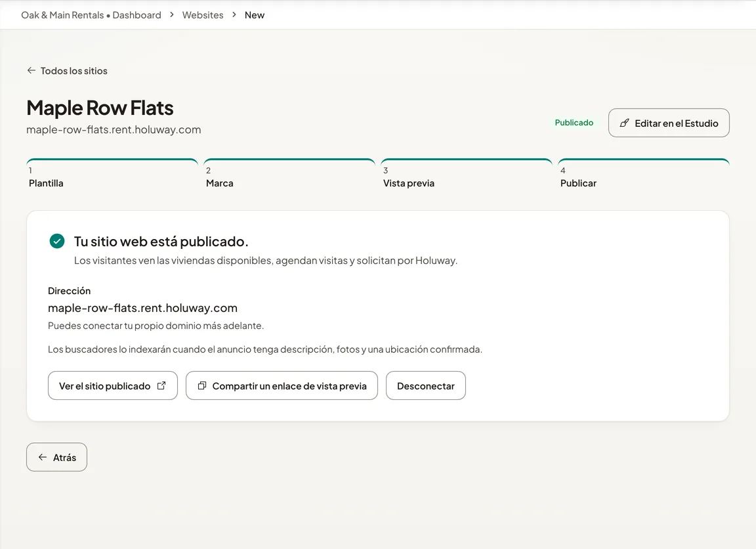Viewport: 756px width, 549px height.
Task: Click the external link icon in Ver el sitio publicado
Action: [x=161, y=385]
